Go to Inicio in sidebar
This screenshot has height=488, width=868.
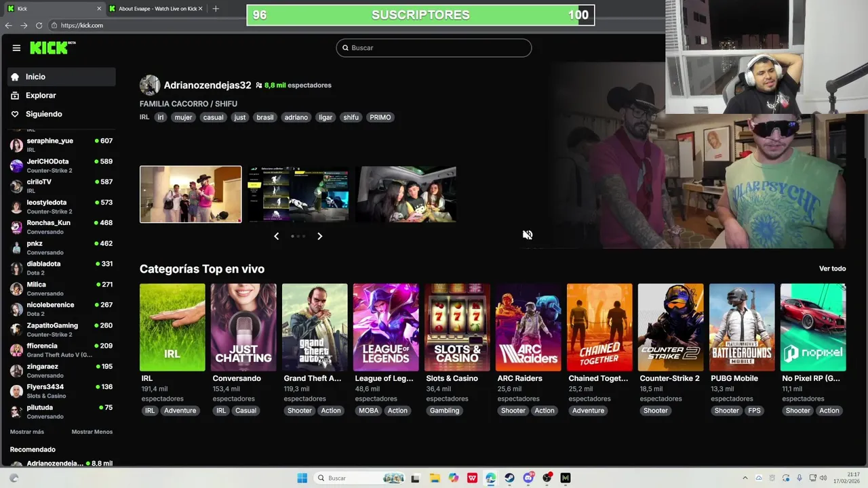pyautogui.click(x=61, y=77)
